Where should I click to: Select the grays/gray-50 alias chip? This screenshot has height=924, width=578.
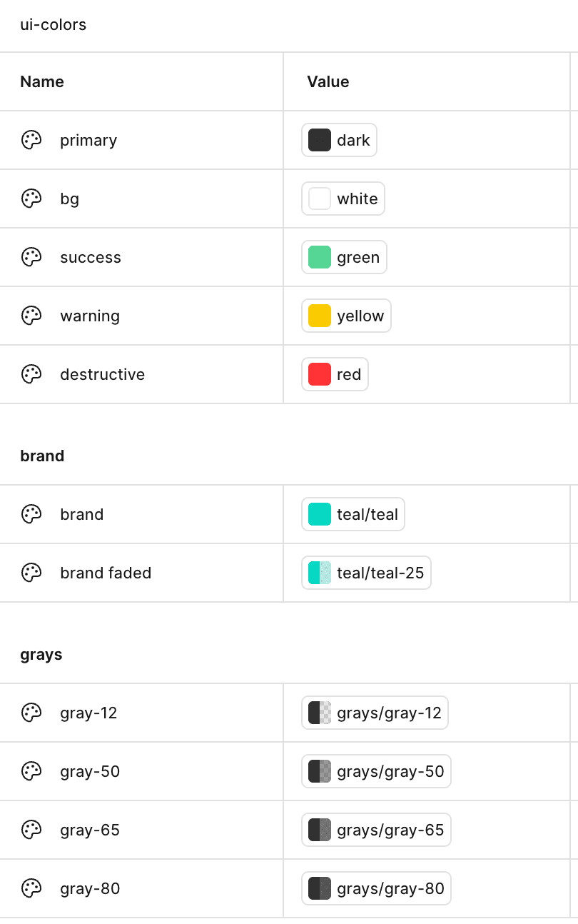coord(376,771)
